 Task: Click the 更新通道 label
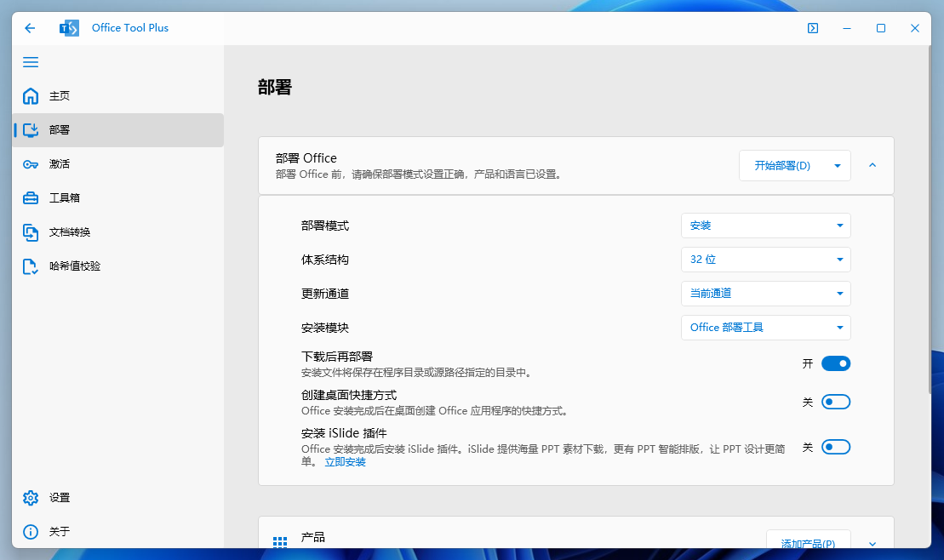pos(325,294)
